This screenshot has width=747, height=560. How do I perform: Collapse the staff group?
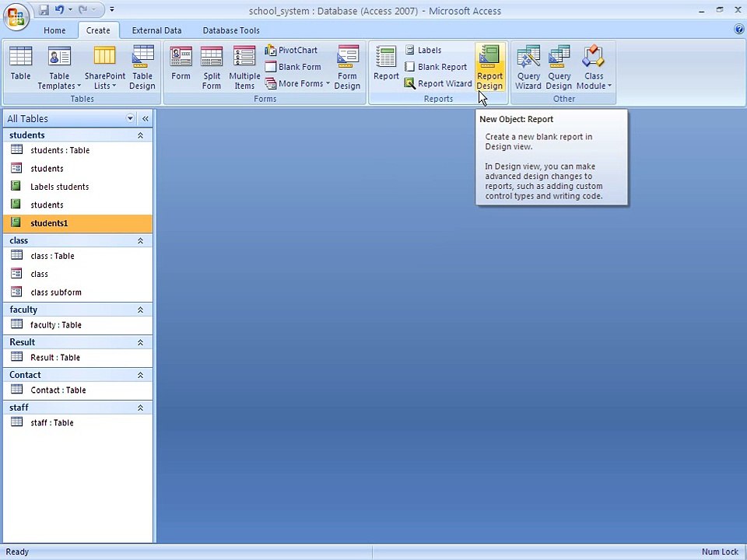[141, 408]
